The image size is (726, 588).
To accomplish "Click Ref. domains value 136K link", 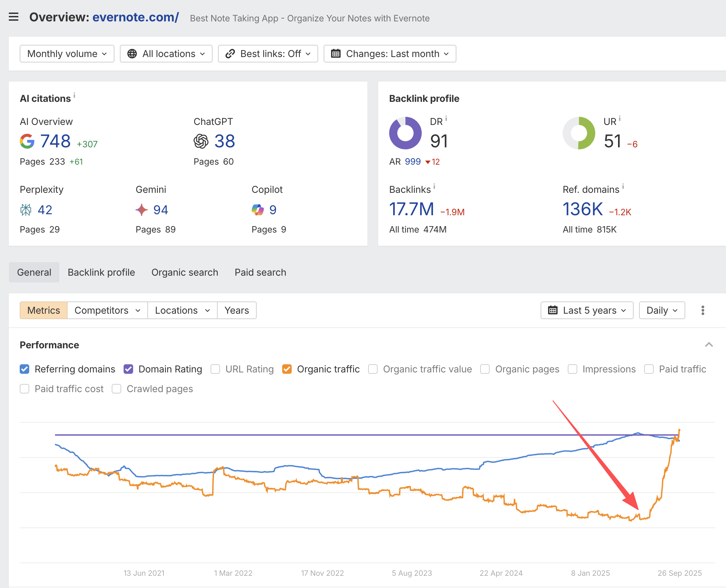I will [583, 209].
